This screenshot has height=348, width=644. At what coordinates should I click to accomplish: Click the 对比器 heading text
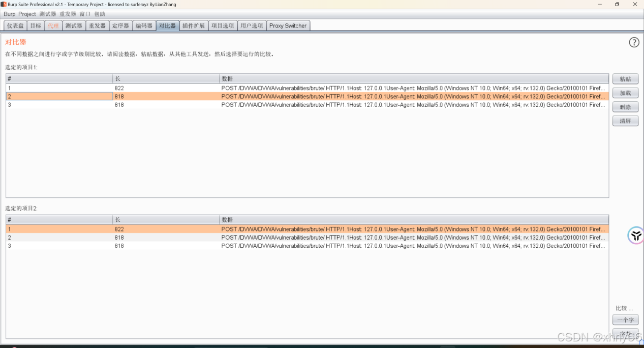click(16, 42)
